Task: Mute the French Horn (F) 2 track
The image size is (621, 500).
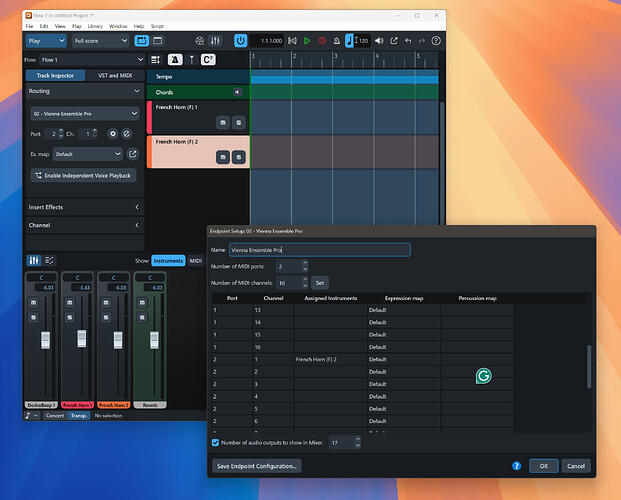Action: click(223, 157)
